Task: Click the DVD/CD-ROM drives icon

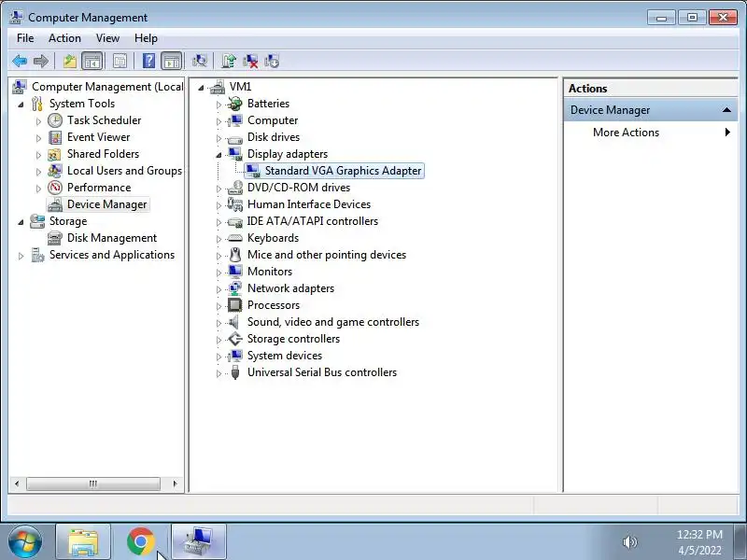Action: coord(234,188)
